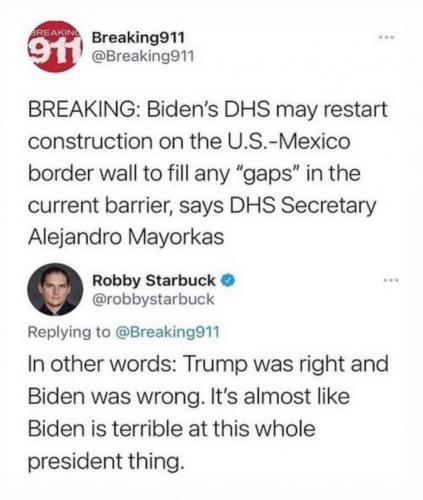
Task: View Robby Starbuck's profile photo
Action: 55,289
